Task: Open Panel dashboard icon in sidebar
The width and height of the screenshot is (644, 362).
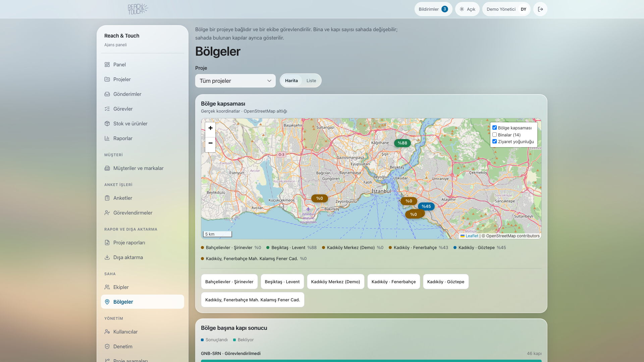Action: pyautogui.click(x=107, y=65)
